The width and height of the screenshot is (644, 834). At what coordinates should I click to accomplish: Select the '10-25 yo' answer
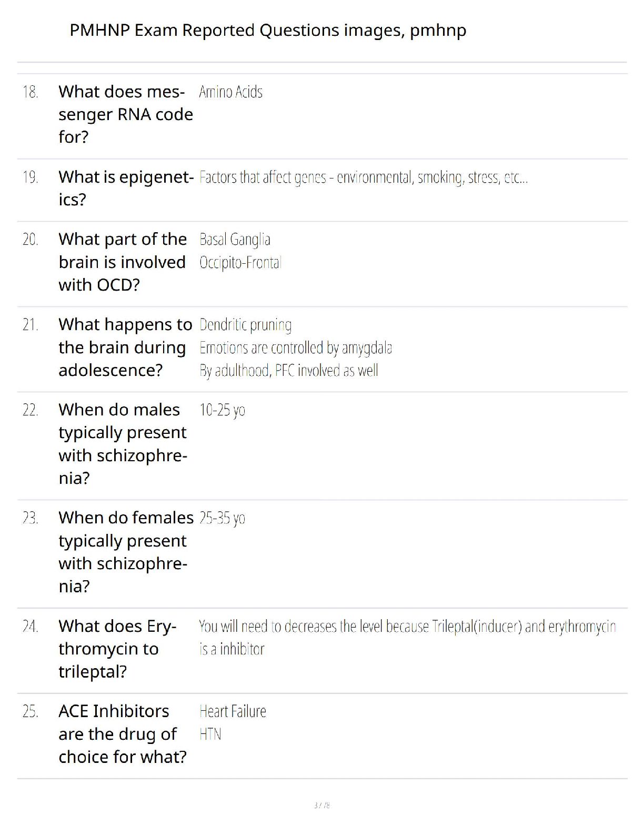point(222,410)
